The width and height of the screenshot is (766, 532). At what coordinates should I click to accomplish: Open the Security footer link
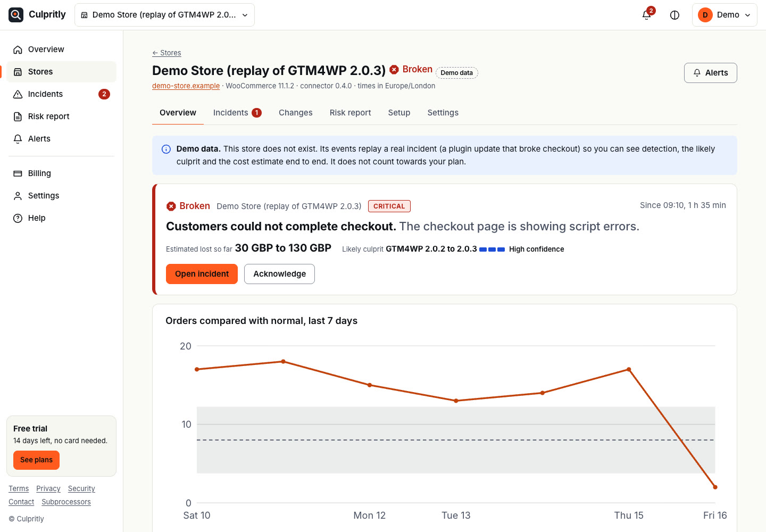click(81, 488)
